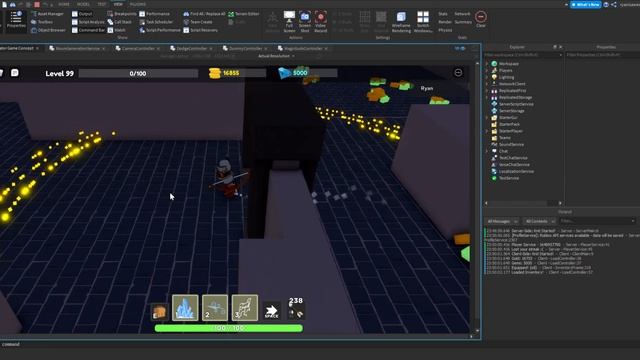Select hotbar slot 2 weapon
Screen dimensions: 640x360
[x=215, y=308]
